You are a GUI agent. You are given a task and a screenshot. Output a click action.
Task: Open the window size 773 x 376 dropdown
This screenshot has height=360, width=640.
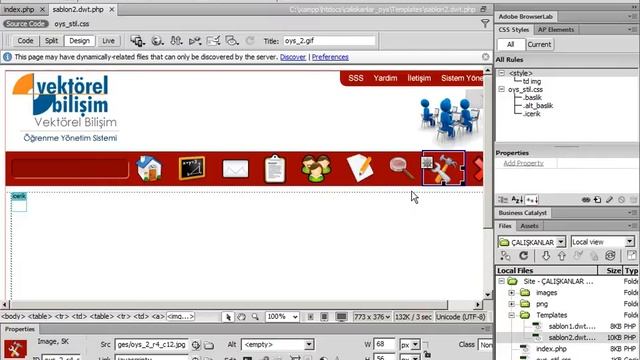(x=372, y=317)
